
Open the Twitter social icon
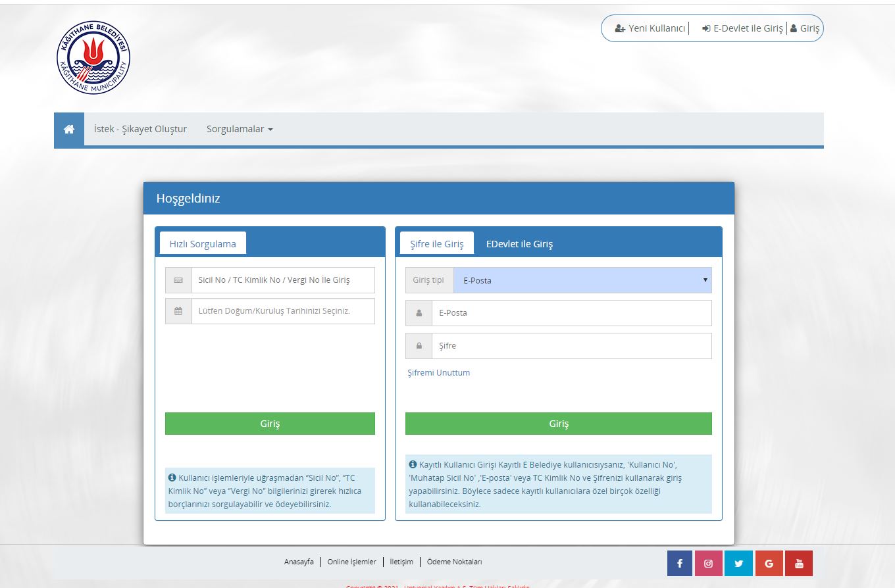pyautogui.click(x=738, y=564)
